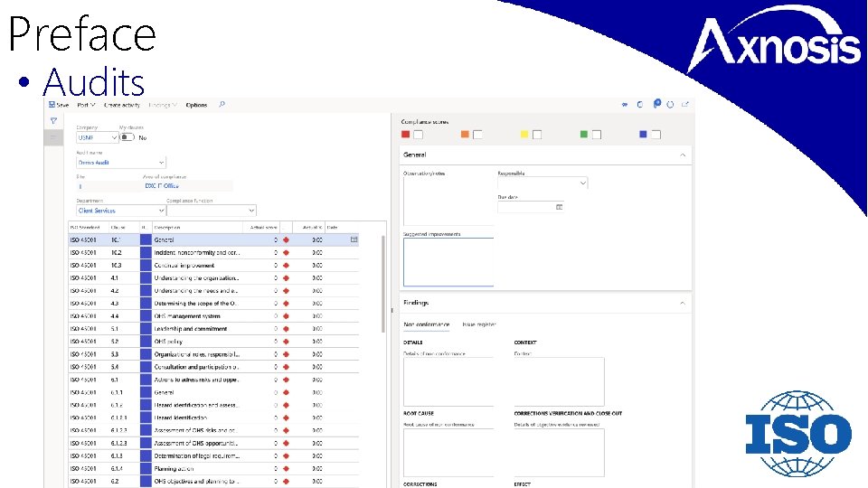Click the Actual score column header
Image resolution: width=868 pixels, height=488 pixels.
tap(263, 228)
